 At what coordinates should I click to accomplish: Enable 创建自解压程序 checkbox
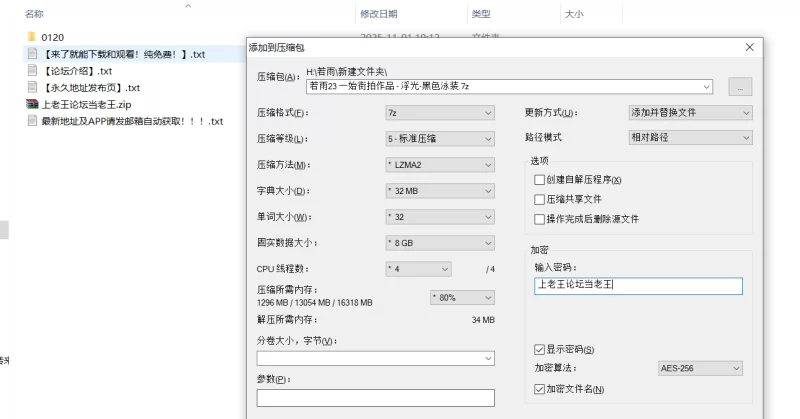tap(540, 180)
